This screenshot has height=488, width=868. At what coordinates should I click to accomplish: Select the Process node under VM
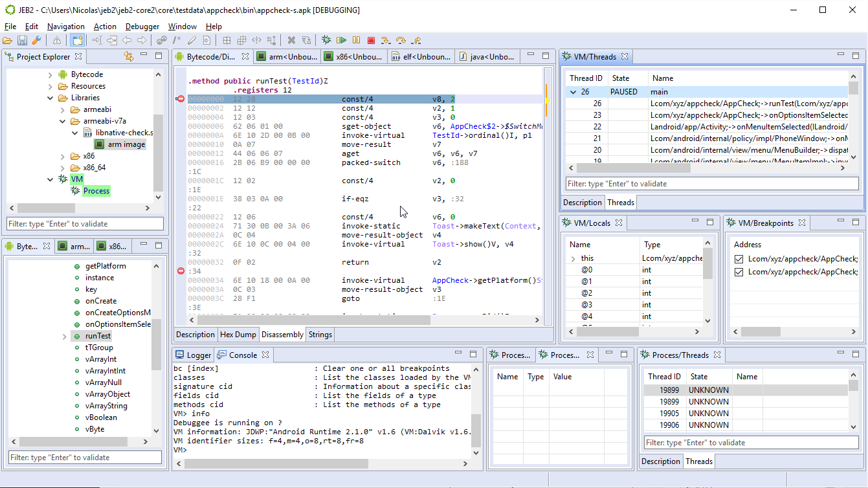tap(96, 191)
